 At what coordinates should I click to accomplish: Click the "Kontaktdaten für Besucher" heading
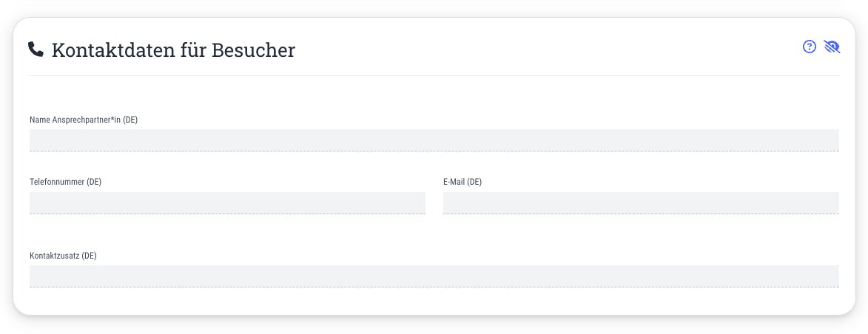click(173, 50)
